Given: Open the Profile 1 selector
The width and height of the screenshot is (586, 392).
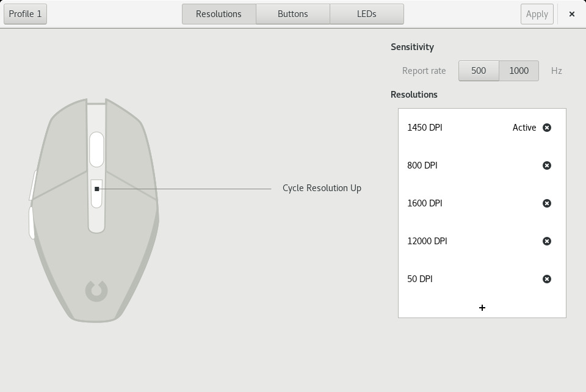Looking at the screenshot, I should click(26, 14).
